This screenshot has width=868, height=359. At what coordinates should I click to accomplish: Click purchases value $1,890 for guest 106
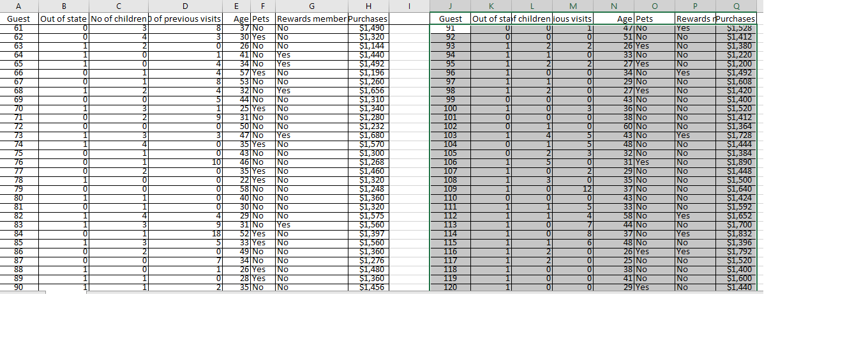click(736, 162)
